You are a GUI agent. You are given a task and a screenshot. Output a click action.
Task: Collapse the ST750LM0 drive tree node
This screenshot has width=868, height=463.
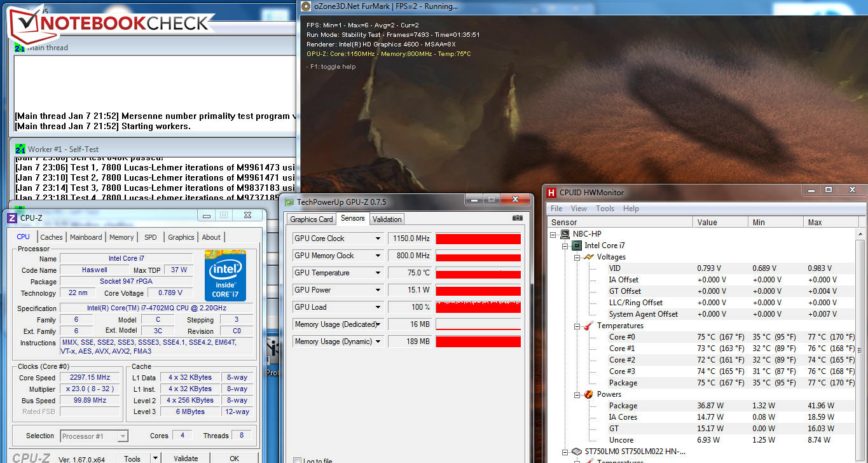coord(565,452)
